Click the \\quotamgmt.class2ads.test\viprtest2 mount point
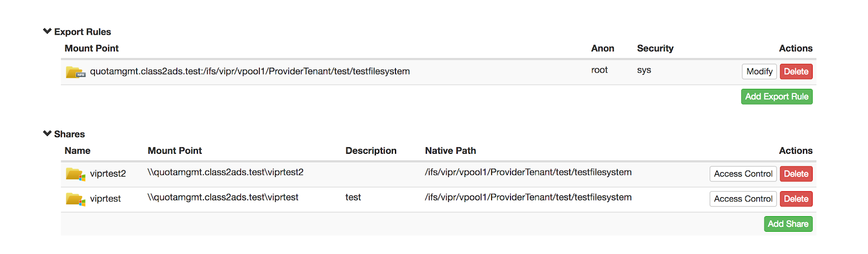The width and height of the screenshot is (868, 254). coord(225,172)
